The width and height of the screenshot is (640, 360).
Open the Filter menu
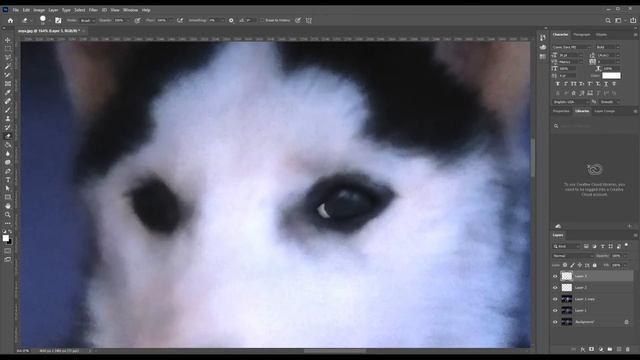click(x=93, y=10)
